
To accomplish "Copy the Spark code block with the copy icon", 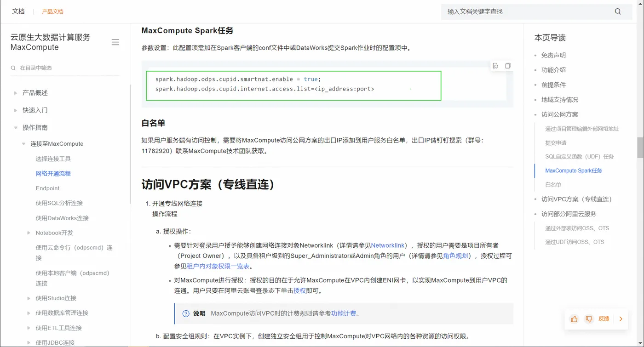I will (x=508, y=66).
